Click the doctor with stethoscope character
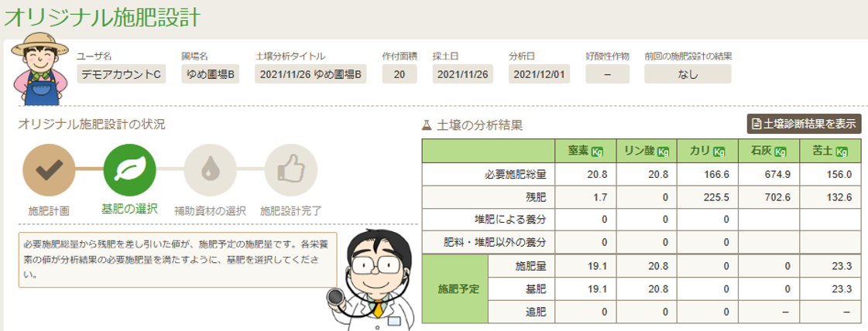This screenshot has width=868, height=331. coord(375,280)
